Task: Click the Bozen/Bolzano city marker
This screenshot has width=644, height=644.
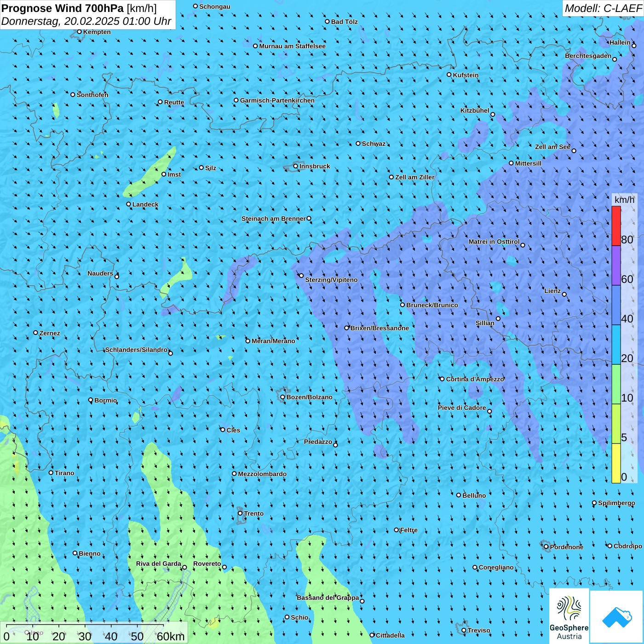Action: point(283,397)
